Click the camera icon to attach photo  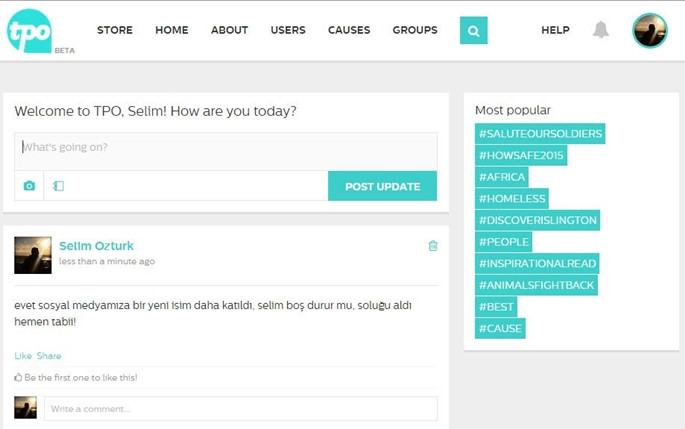(29, 186)
